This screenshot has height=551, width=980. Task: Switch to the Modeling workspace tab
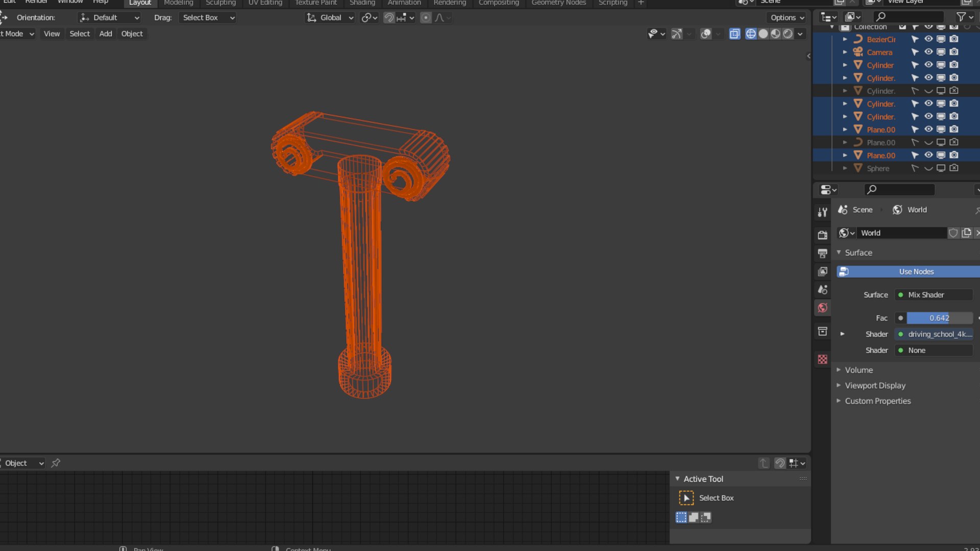coord(178,3)
